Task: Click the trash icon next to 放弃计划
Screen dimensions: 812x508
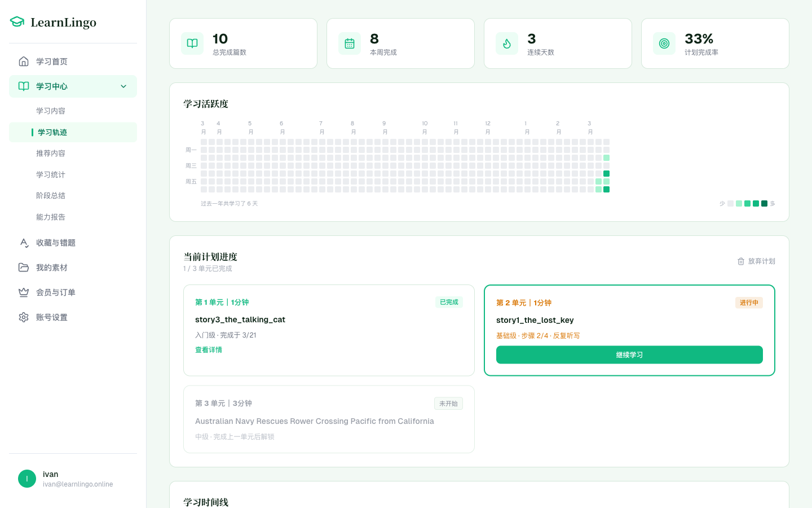Action: pos(741,261)
